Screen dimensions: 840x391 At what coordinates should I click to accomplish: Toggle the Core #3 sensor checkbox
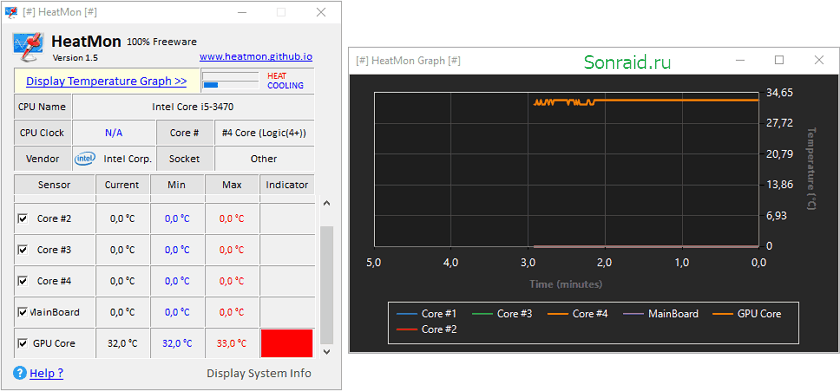pos(23,250)
